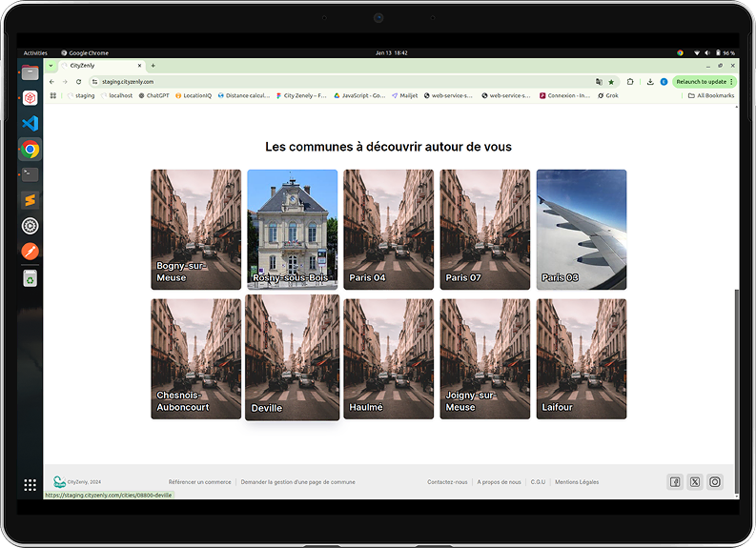Open the All Bookmarks folder

[x=710, y=95]
